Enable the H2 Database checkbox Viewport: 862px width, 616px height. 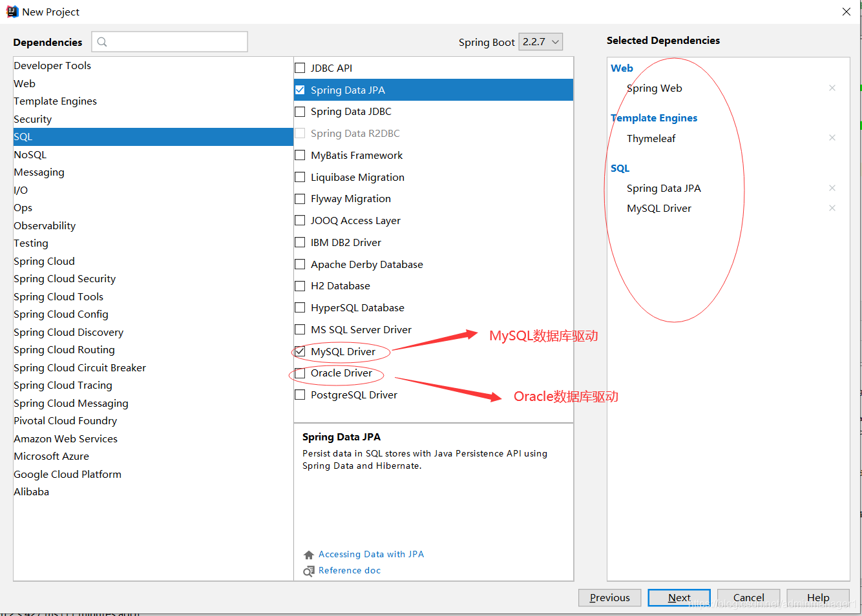(300, 285)
